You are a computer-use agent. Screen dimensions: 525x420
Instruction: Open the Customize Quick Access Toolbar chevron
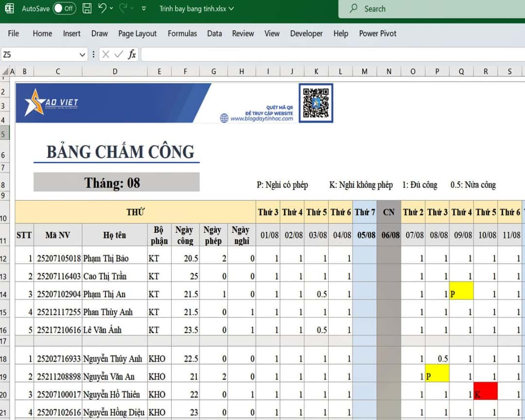click(142, 9)
